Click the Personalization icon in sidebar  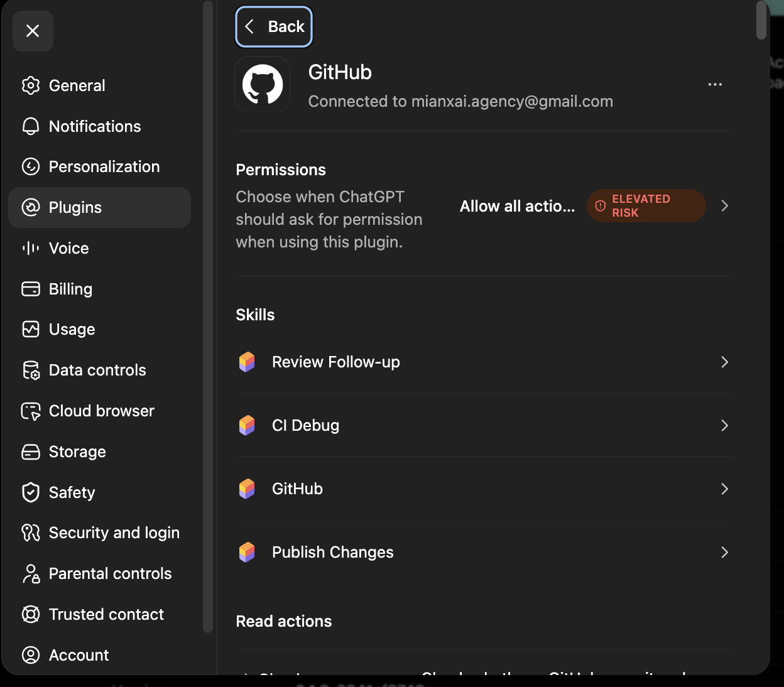click(31, 166)
